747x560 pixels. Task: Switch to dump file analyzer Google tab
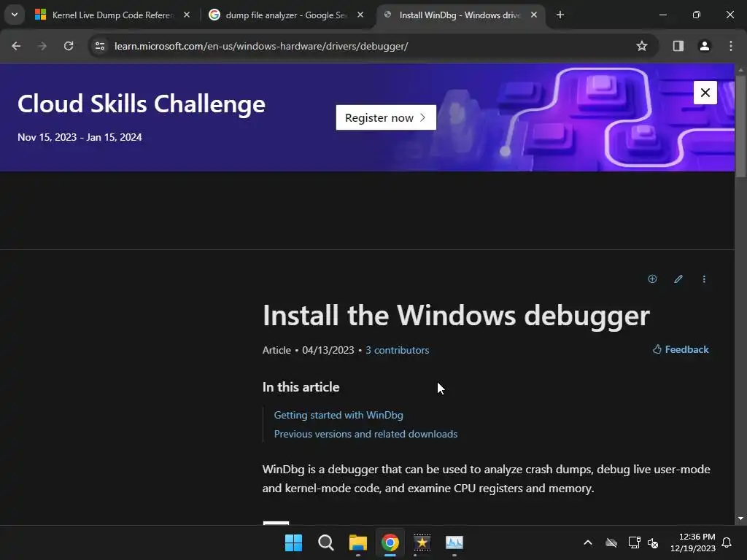(x=286, y=15)
